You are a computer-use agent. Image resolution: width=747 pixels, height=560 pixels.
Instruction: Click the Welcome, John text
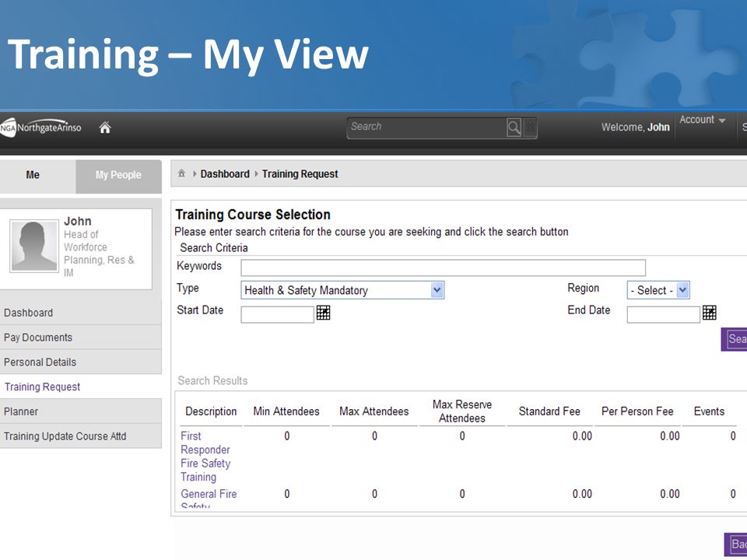[635, 127]
